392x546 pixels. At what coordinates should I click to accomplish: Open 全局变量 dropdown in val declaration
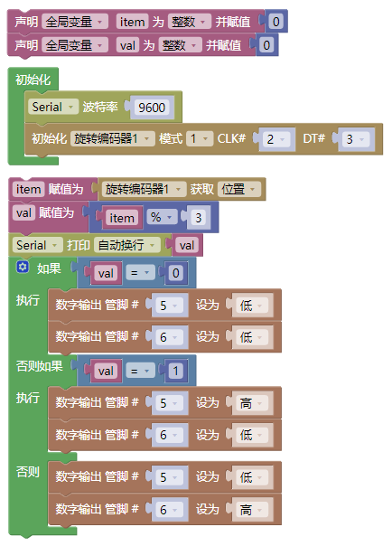coord(75,45)
